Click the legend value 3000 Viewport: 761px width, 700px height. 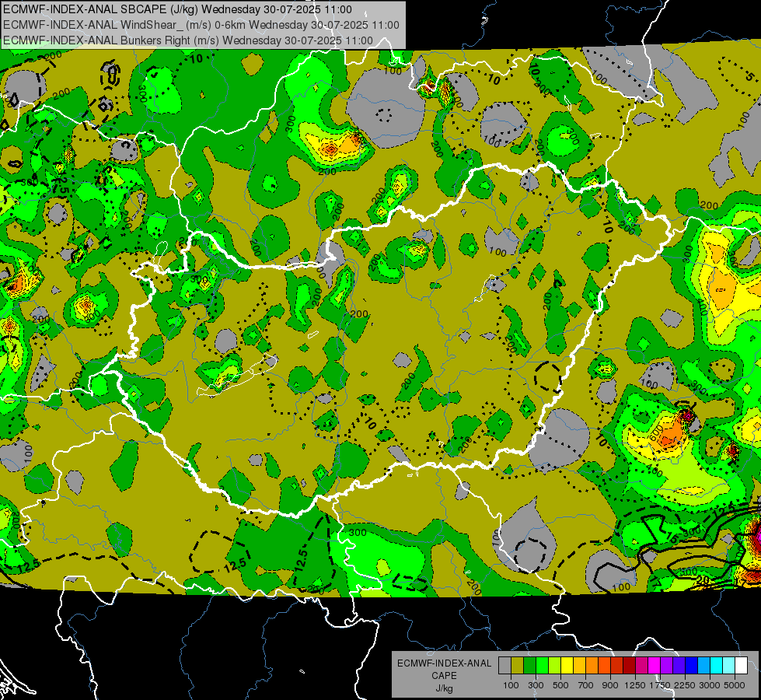[x=710, y=685]
